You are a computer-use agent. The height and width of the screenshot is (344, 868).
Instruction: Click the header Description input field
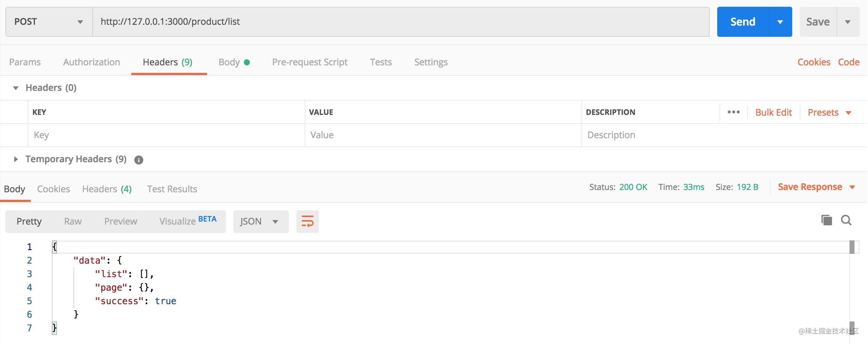724,135
